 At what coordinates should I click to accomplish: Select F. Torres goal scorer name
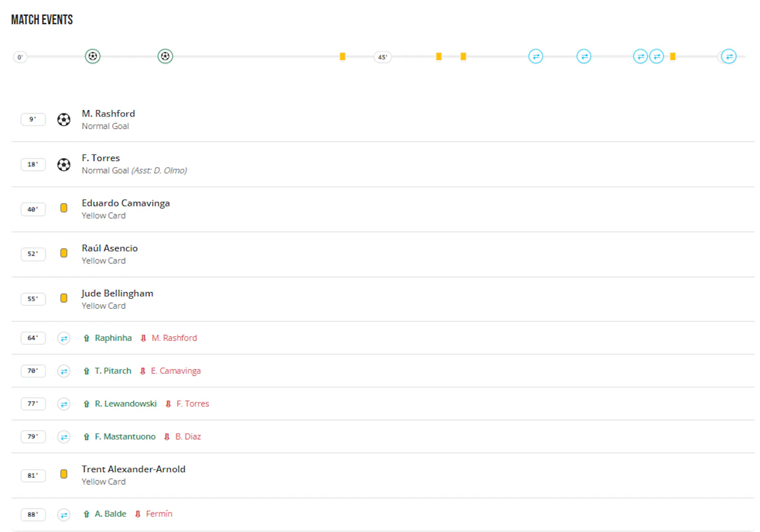tap(101, 158)
